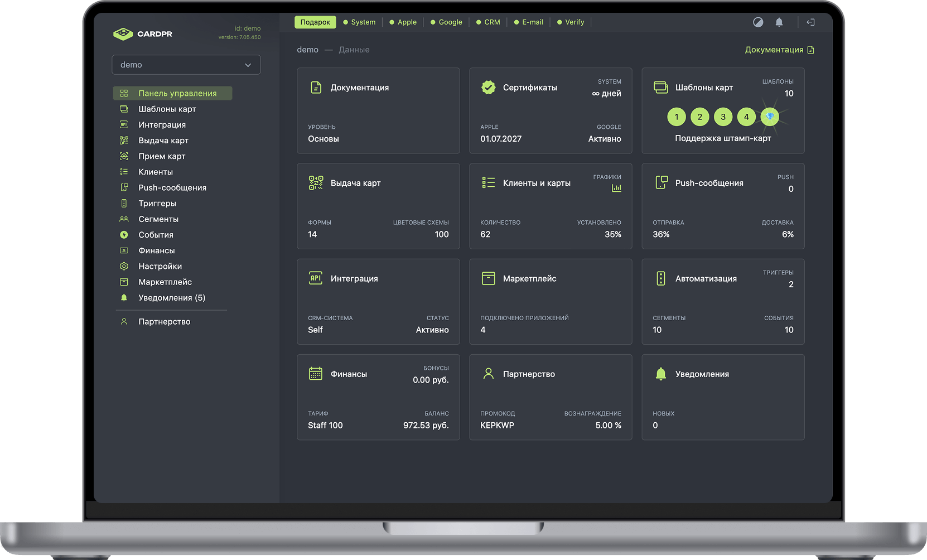Open the notification bell in top bar
This screenshot has width=927, height=560.
coord(779,22)
